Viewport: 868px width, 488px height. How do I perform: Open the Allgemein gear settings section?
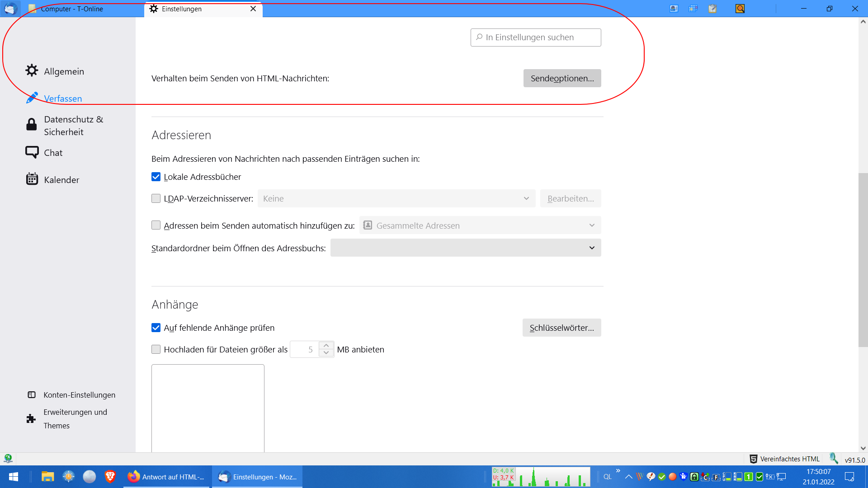pos(32,70)
